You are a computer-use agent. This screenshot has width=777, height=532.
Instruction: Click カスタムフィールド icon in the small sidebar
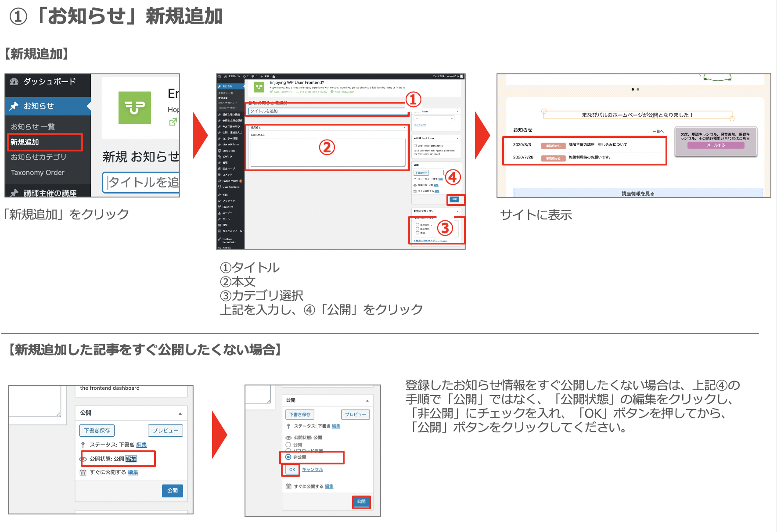tap(219, 231)
